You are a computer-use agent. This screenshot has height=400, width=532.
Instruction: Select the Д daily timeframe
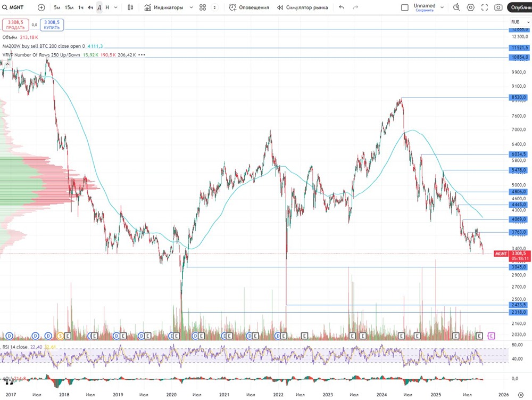coord(99,7)
